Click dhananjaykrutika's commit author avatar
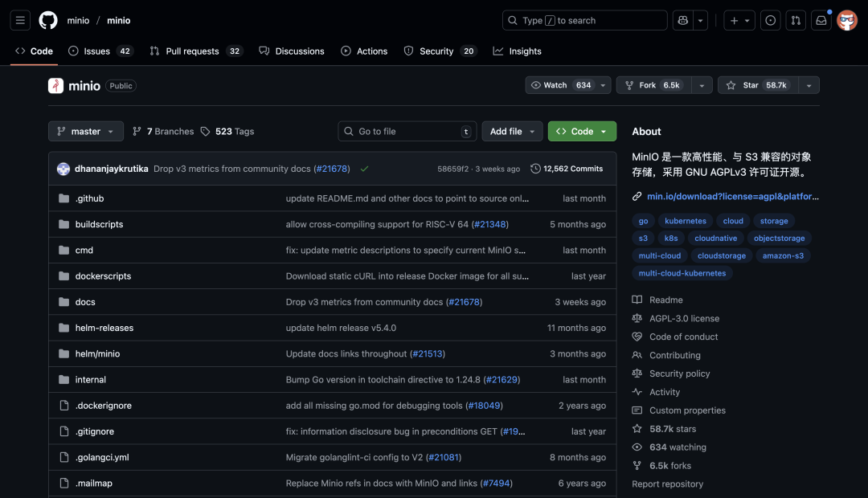This screenshot has width=868, height=498. tap(63, 169)
